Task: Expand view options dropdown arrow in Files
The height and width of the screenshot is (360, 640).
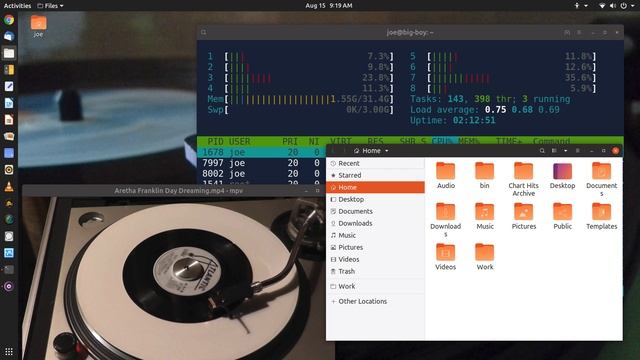Action: (x=565, y=151)
